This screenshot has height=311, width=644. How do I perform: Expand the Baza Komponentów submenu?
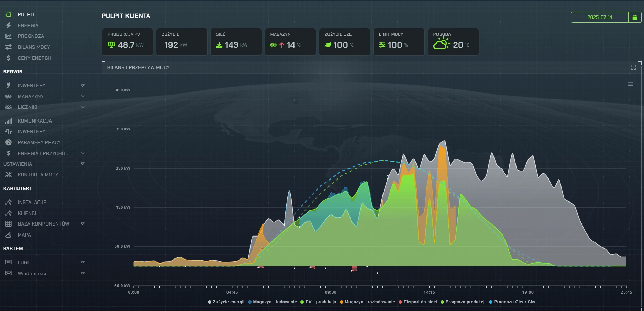click(82, 224)
